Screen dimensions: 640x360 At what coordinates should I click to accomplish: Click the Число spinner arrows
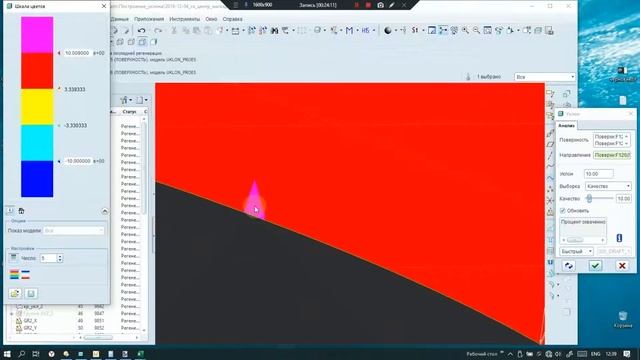60,258
